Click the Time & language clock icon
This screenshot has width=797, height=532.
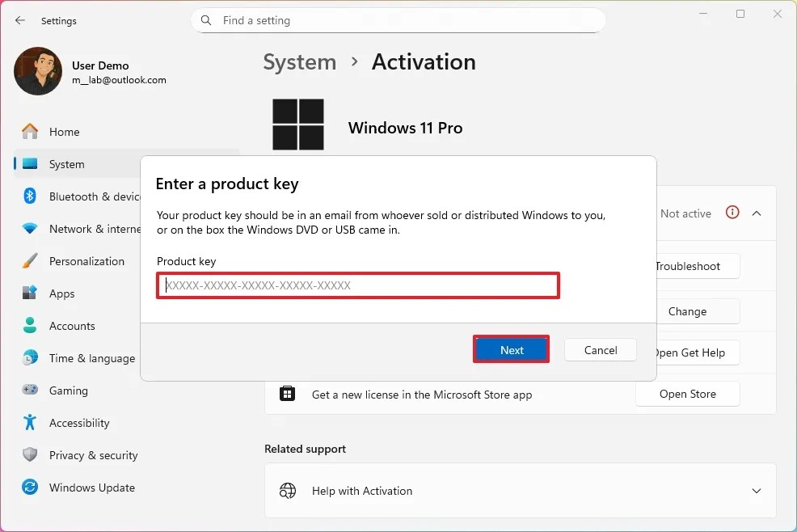29,358
